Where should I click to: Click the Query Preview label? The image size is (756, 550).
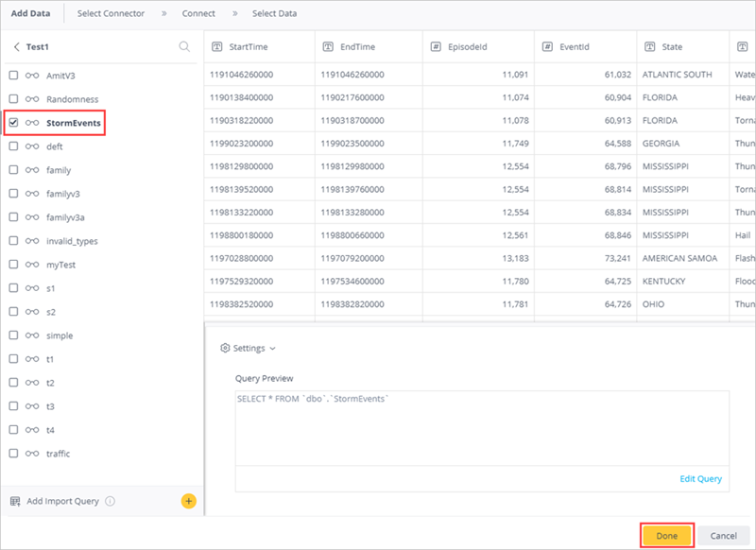coord(264,378)
